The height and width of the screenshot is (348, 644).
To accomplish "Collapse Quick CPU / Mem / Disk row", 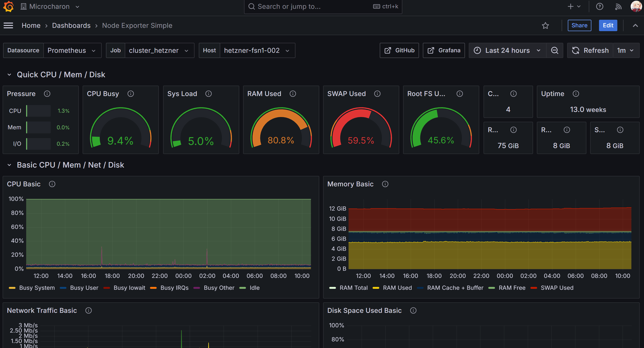I will click(9, 75).
